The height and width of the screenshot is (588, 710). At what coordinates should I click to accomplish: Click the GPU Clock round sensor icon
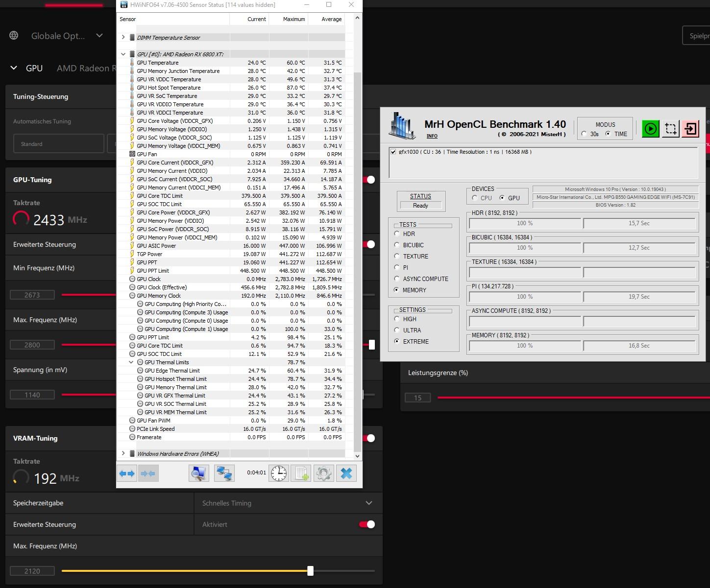(x=132, y=279)
